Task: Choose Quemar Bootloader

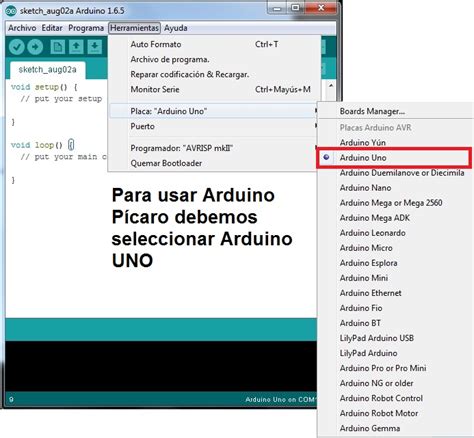Action: [x=213, y=163]
